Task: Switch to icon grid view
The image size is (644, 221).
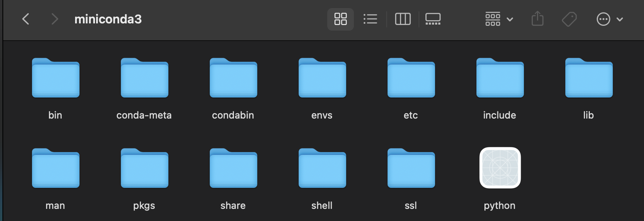Action: pyautogui.click(x=341, y=19)
